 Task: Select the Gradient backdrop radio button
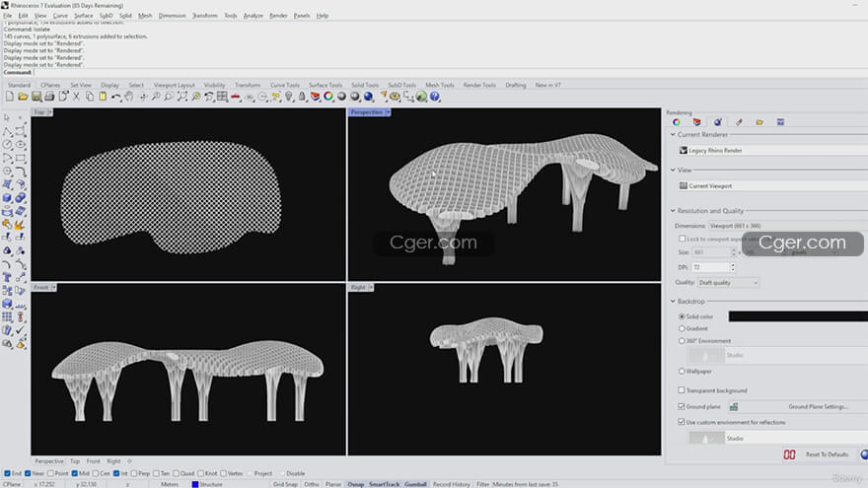click(683, 328)
